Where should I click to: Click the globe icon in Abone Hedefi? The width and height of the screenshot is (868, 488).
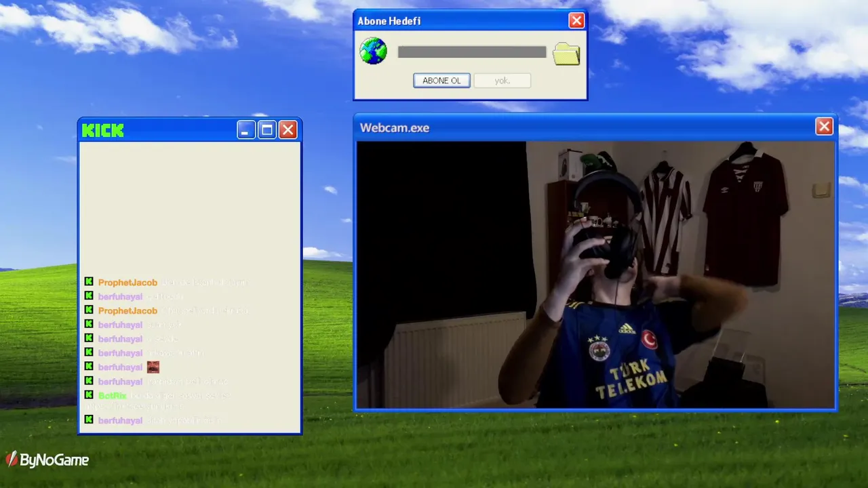pyautogui.click(x=373, y=52)
